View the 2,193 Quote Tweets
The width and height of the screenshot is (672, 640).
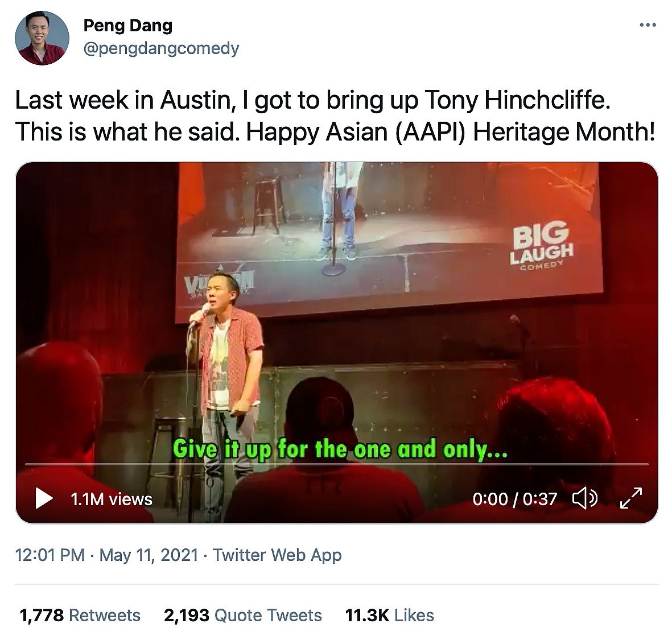(x=242, y=615)
